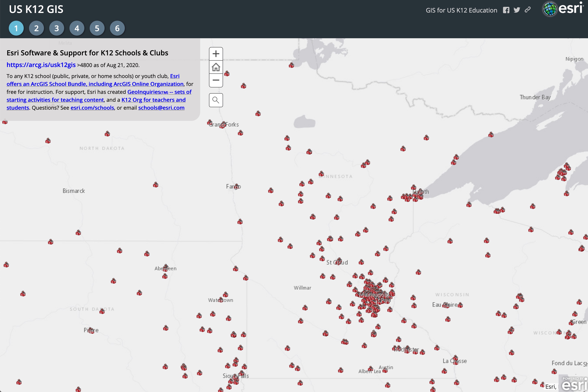Viewport: 588px width, 392px height.
Task: Go to story section 5
Action: [97, 28]
